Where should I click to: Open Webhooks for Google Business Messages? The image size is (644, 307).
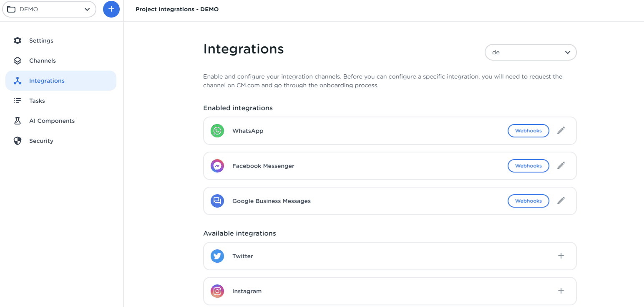(x=528, y=201)
